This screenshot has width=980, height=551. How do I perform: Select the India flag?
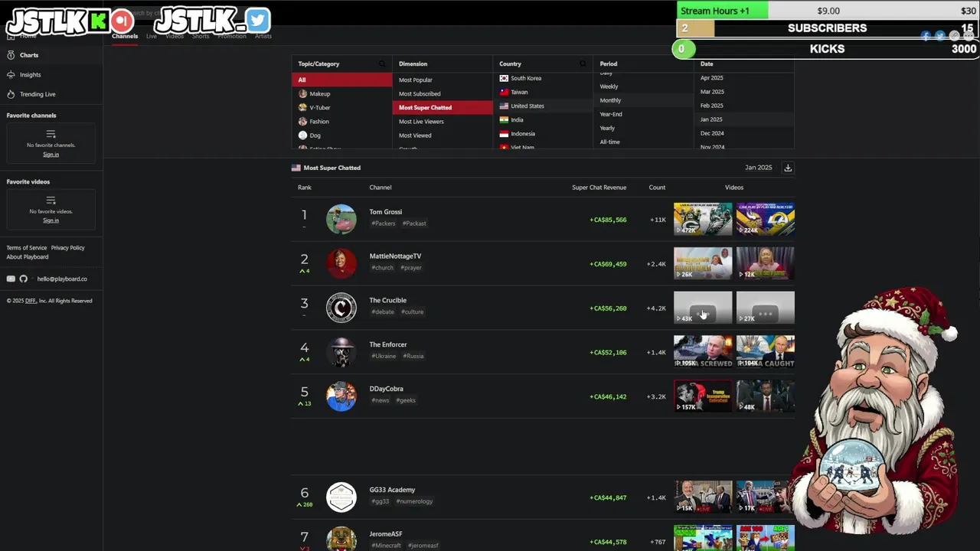504,119
